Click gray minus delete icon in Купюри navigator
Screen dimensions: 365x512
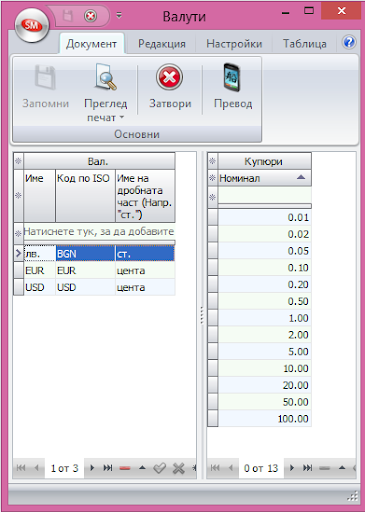pos(324,468)
